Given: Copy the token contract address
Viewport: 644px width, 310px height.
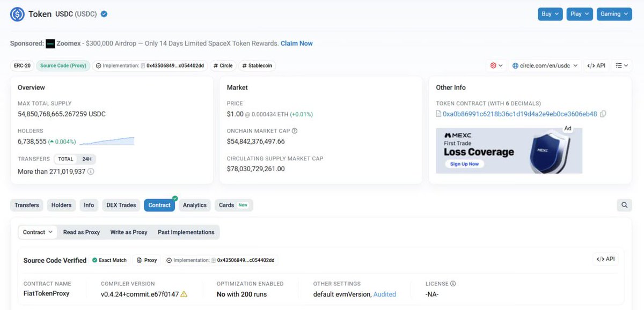Looking at the screenshot, I should pyautogui.click(x=603, y=114).
